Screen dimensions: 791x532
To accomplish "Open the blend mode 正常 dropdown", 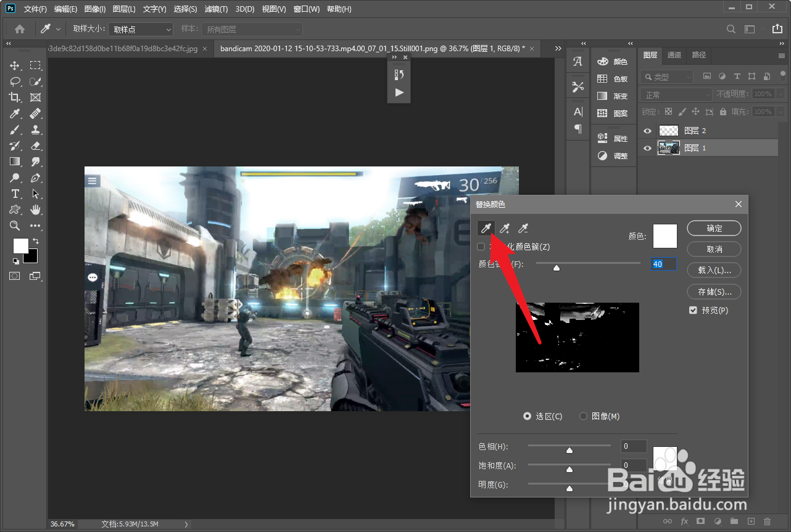I will pyautogui.click(x=676, y=94).
